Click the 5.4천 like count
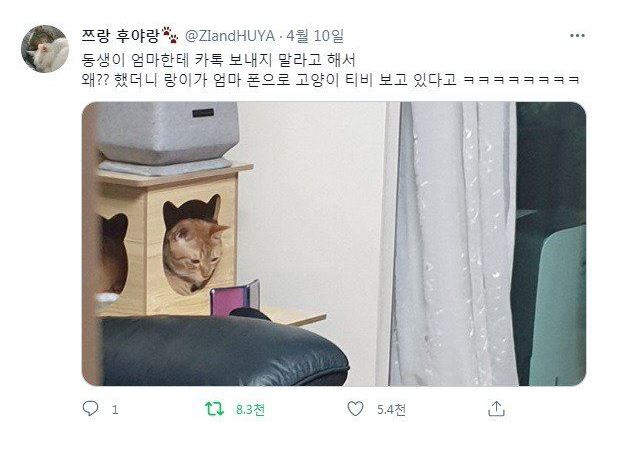The width and height of the screenshot is (618, 466). pyautogui.click(x=391, y=410)
